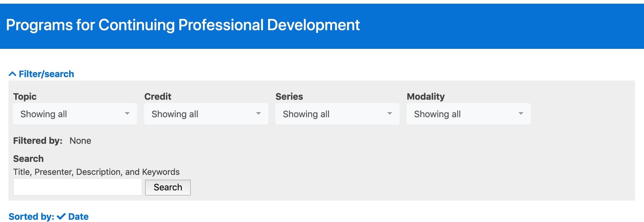Collapse the Filter/search chevron icon
Viewport: 644px width, 222px height.
(x=12, y=74)
